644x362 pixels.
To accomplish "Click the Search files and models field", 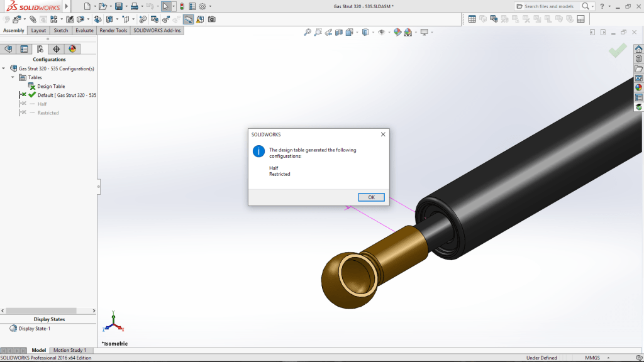I will [x=548, y=6].
